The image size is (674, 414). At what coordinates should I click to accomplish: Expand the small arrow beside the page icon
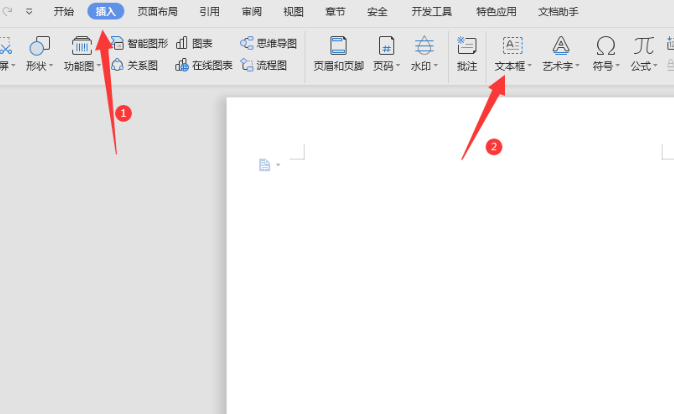coord(278,165)
